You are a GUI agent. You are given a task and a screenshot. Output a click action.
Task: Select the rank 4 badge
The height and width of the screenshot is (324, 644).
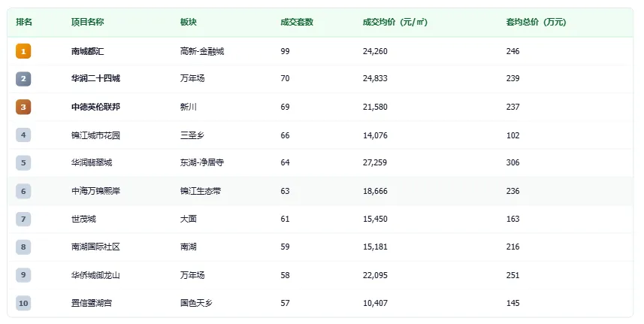[x=24, y=135]
